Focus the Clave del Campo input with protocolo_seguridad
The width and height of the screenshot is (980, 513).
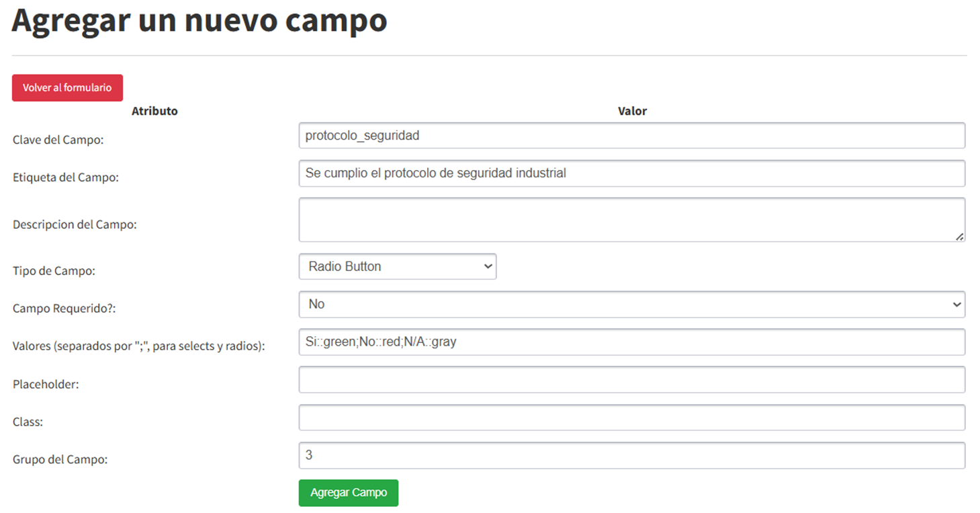(x=632, y=135)
